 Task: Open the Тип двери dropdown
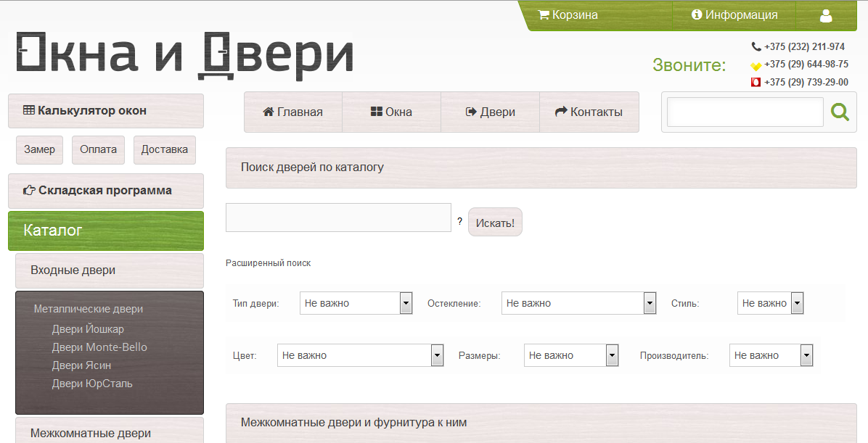pyautogui.click(x=356, y=303)
